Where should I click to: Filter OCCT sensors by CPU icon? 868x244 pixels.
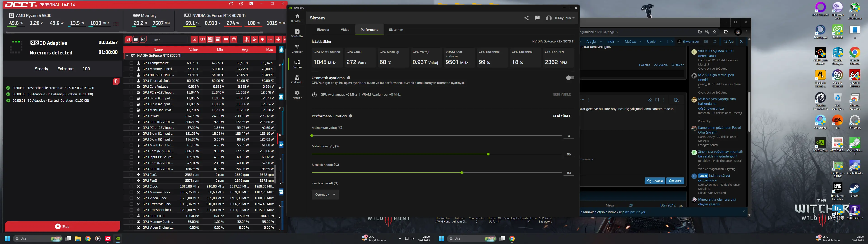194,40
